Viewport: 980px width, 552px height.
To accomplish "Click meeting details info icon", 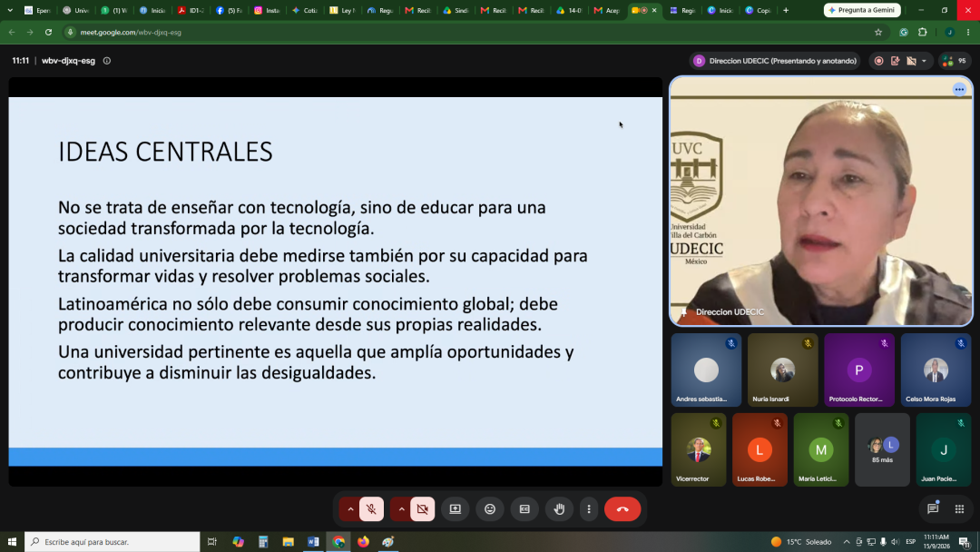I will click(x=107, y=61).
